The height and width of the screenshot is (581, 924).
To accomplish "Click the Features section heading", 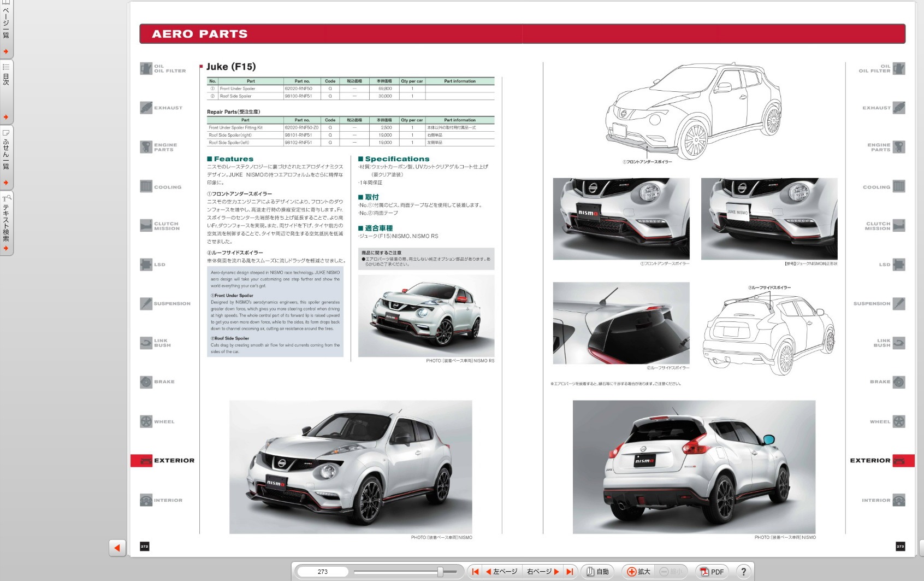I will (x=230, y=159).
